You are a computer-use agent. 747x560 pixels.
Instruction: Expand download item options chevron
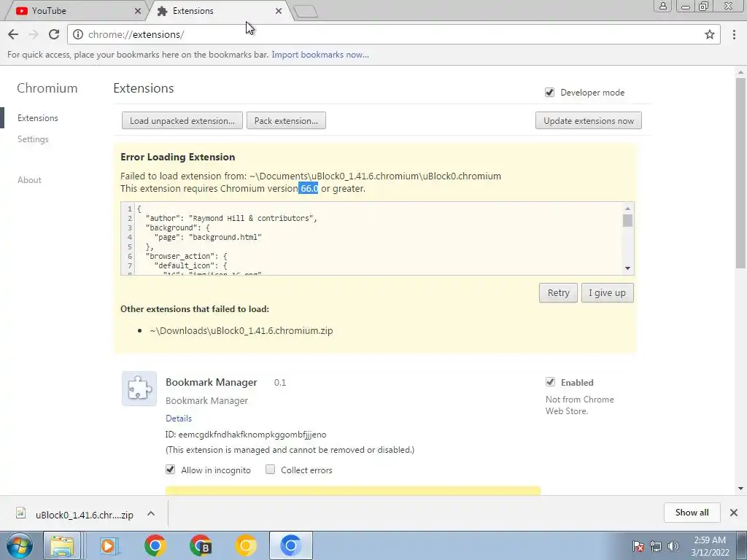pyautogui.click(x=151, y=513)
